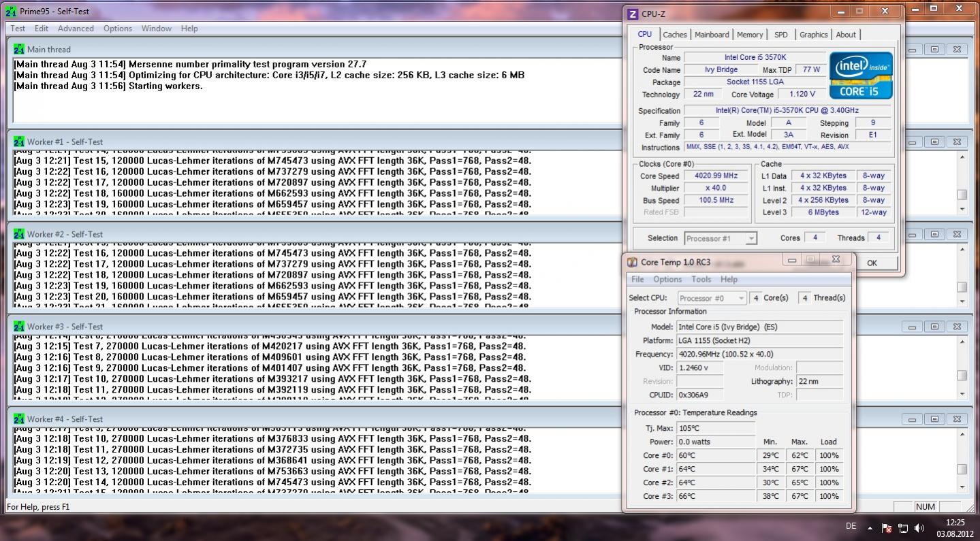This screenshot has height=541, width=980.
Task: Open Prime95's Advanced menu
Action: (x=76, y=29)
